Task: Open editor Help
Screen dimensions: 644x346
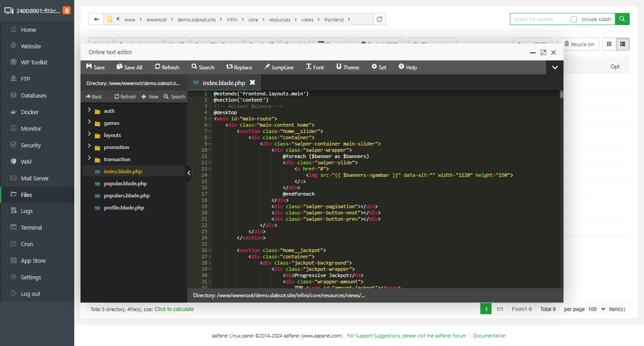Action: coord(407,67)
